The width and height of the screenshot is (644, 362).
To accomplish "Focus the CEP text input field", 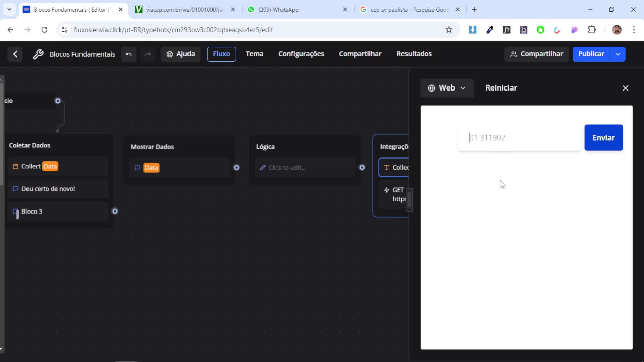I will point(519,138).
